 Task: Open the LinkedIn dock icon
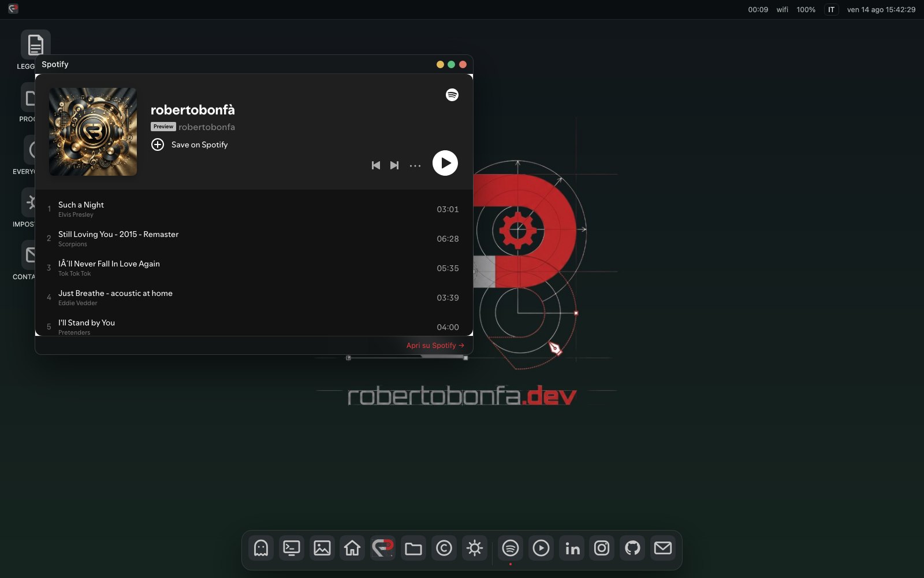tap(572, 548)
